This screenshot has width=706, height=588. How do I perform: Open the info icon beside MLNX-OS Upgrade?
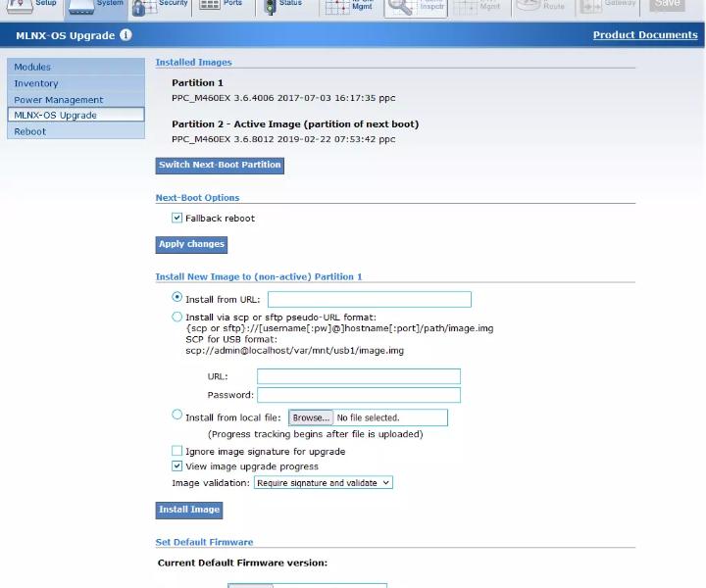pos(126,35)
